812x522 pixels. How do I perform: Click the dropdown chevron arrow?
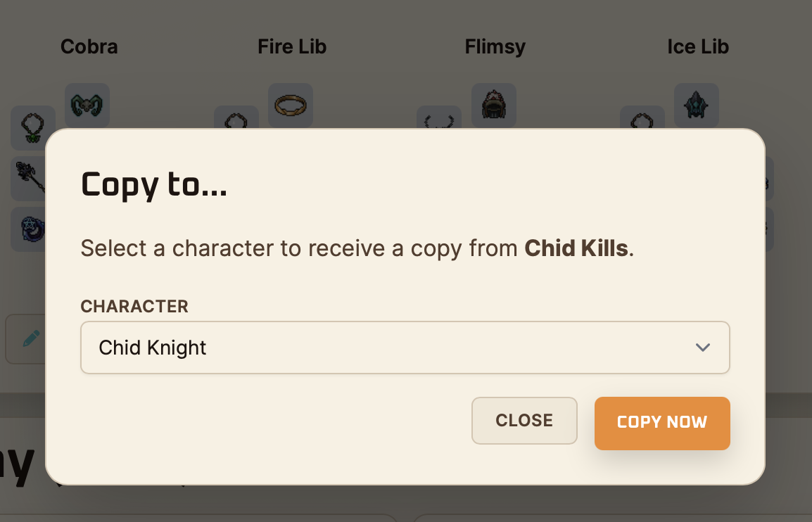point(702,348)
